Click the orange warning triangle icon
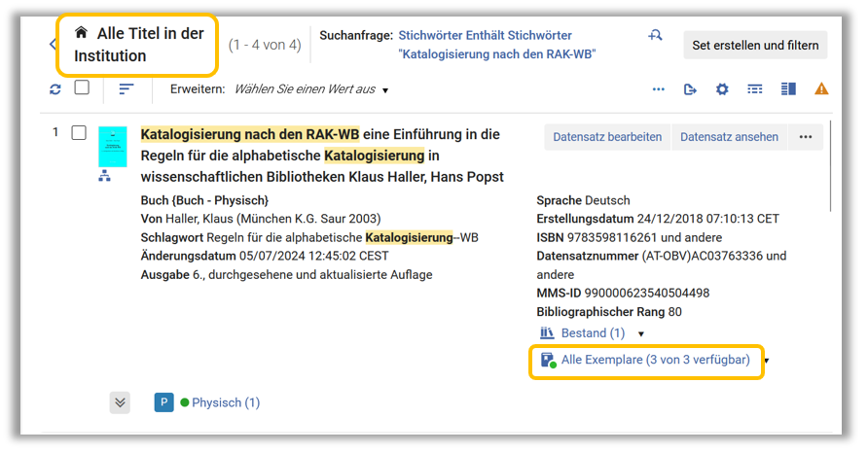Viewport: 868px width, 453px height. (821, 89)
